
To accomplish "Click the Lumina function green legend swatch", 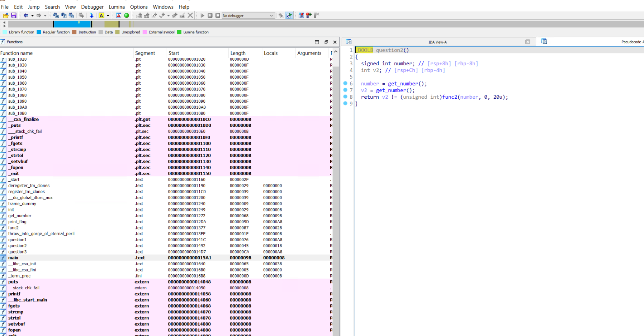I will pyautogui.click(x=179, y=32).
